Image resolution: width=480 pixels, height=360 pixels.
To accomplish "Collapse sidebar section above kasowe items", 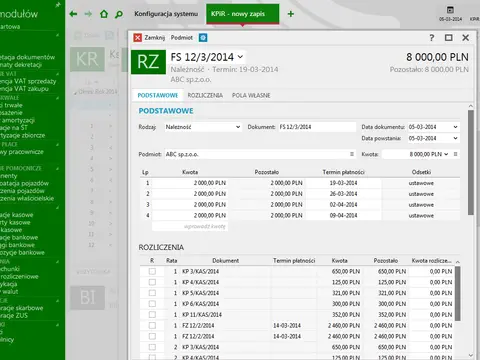I will pyautogui.click(x=58, y=207).
